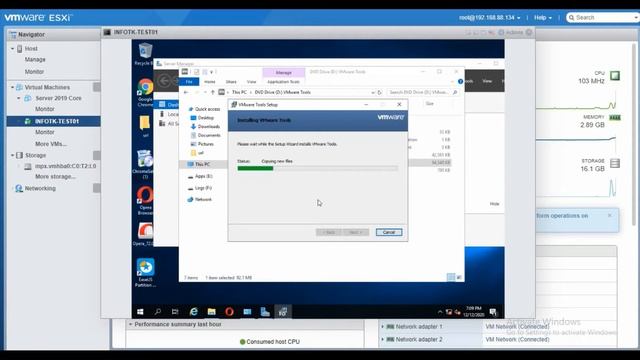
Task: Collapse Performance summary last hour
Action: point(131,324)
